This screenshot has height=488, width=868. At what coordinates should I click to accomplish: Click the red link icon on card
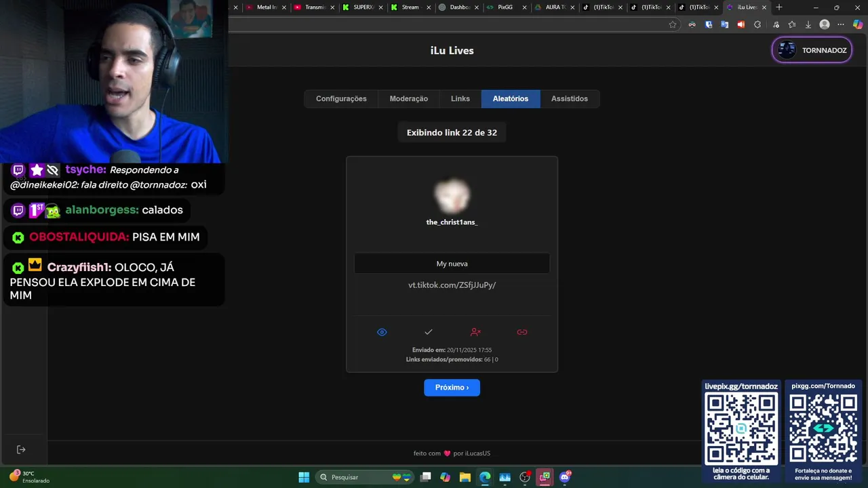522,332
